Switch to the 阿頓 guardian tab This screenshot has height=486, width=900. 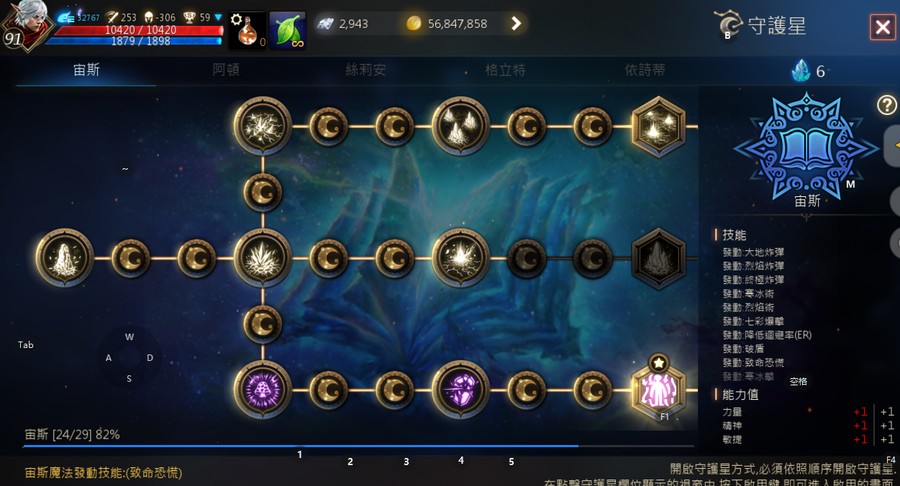click(226, 70)
